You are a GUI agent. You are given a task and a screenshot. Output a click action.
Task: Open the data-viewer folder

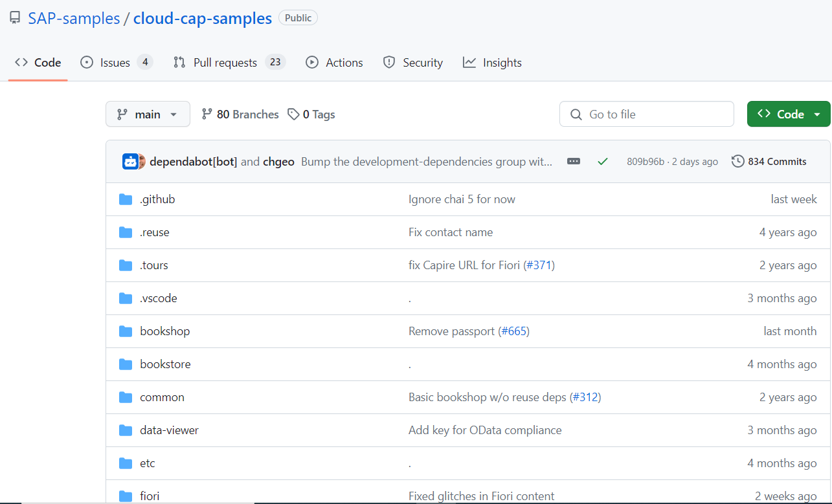pos(169,430)
